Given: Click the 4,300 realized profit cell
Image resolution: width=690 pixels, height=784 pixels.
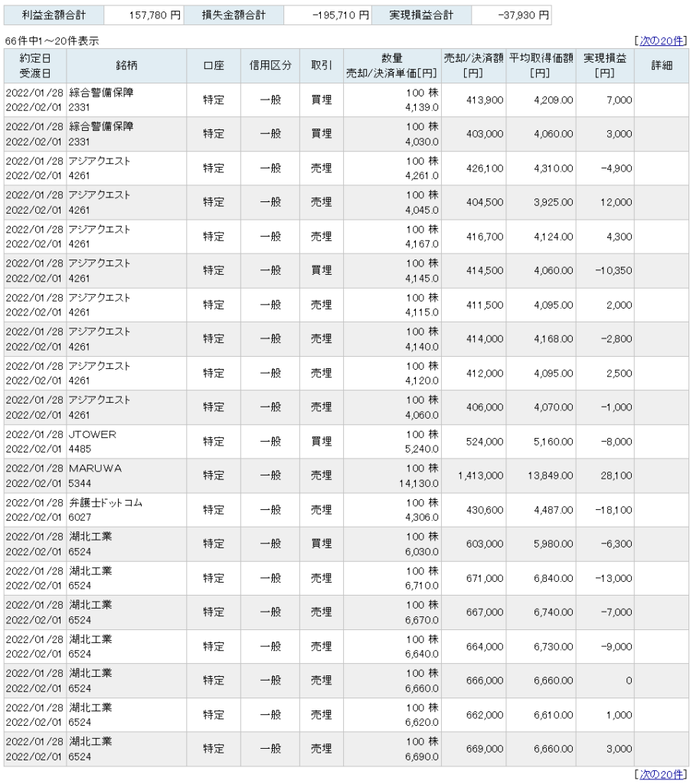Looking at the screenshot, I should [x=605, y=237].
